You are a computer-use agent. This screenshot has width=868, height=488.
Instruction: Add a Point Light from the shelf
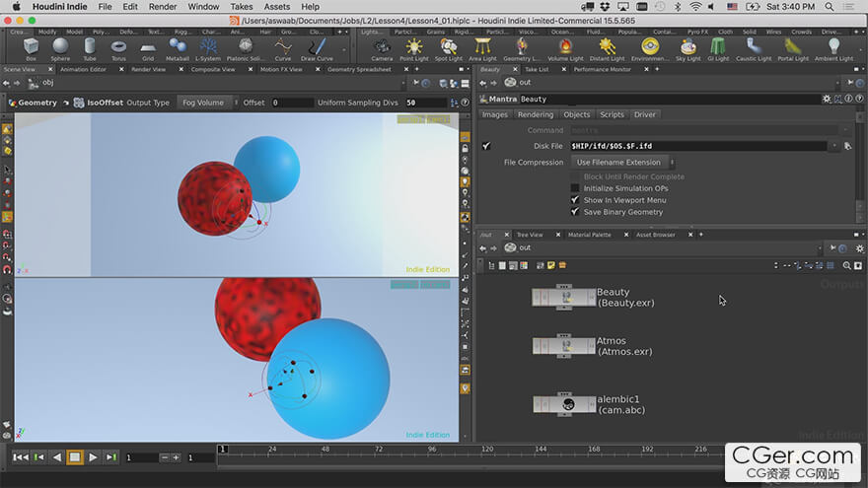(414, 49)
